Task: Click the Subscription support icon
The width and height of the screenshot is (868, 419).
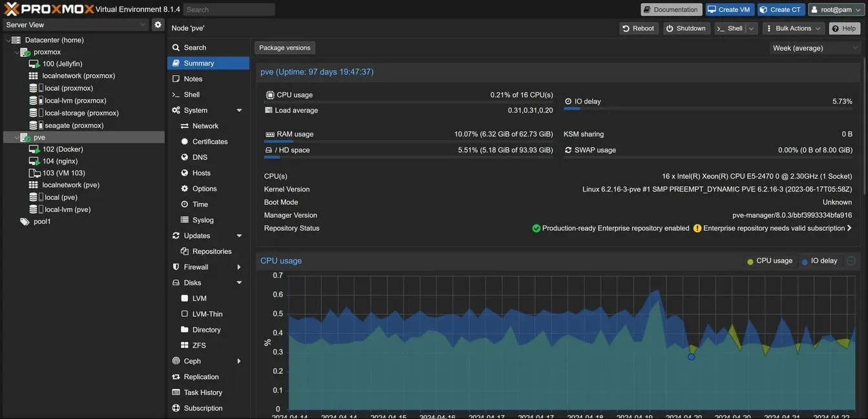Action: (176, 409)
